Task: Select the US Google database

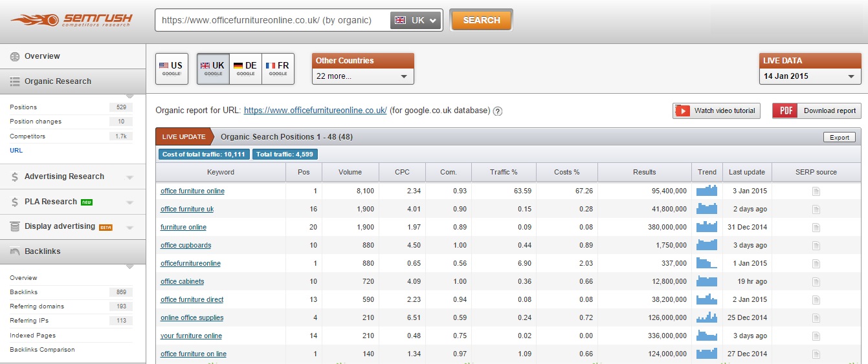Action: (x=172, y=69)
